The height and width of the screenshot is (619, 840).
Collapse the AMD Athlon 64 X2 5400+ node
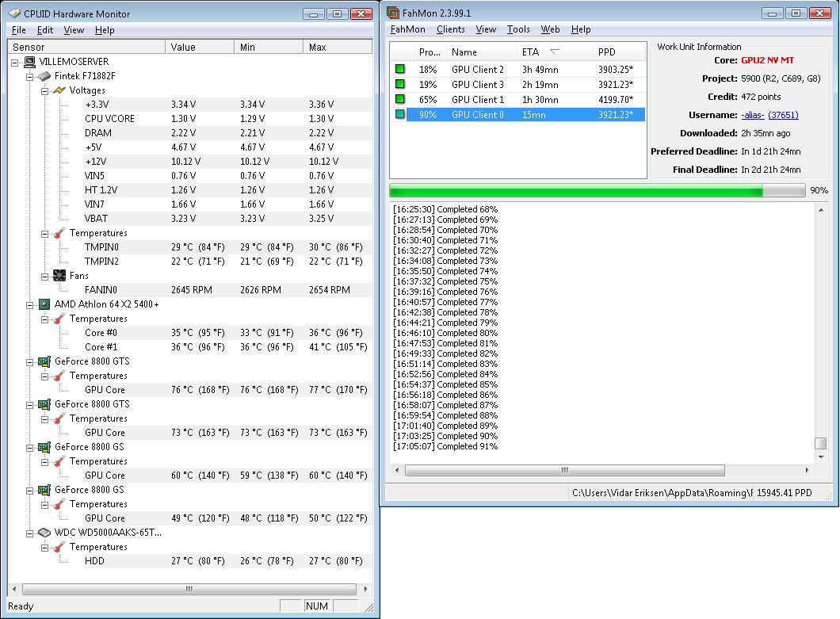pyautogui.click(x=30, y=305)
